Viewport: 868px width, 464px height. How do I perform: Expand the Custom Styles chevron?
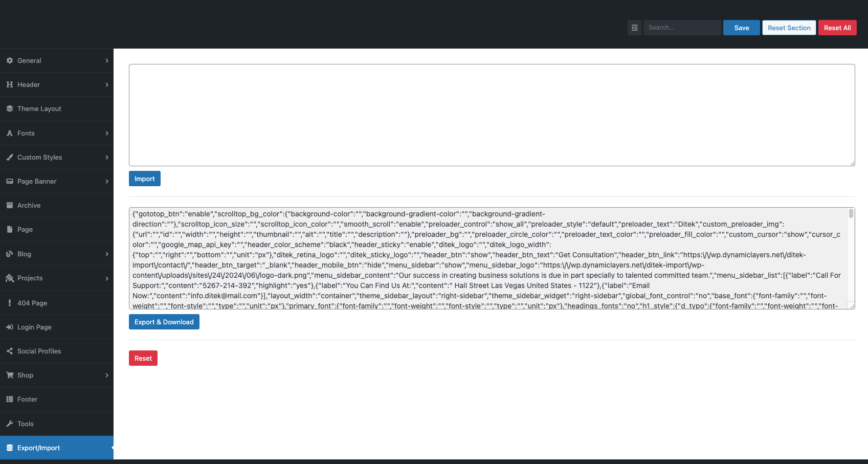click(107, 157)
